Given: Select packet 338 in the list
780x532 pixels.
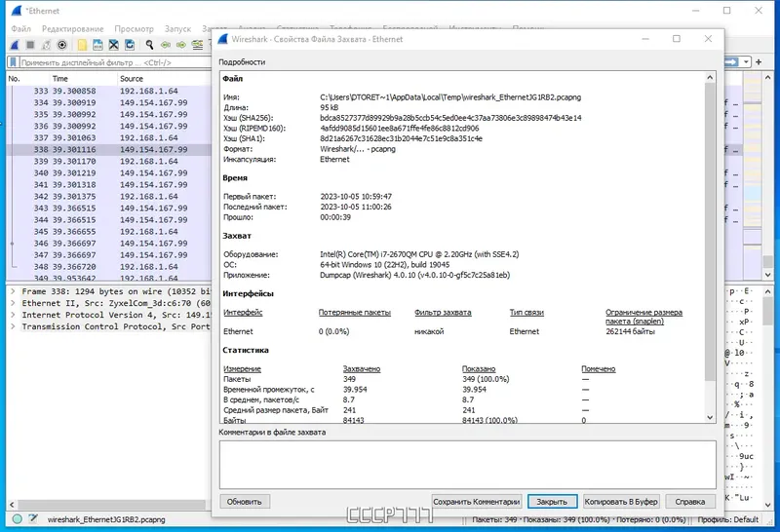Looking at the screenshot, I should pyautogui.click(x=109, y=150).
